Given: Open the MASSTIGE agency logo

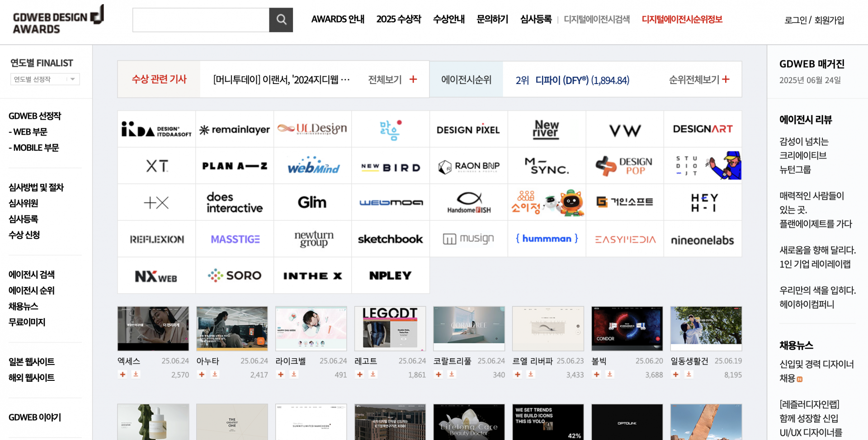Looking at the screenshot, I should point(235,239).
